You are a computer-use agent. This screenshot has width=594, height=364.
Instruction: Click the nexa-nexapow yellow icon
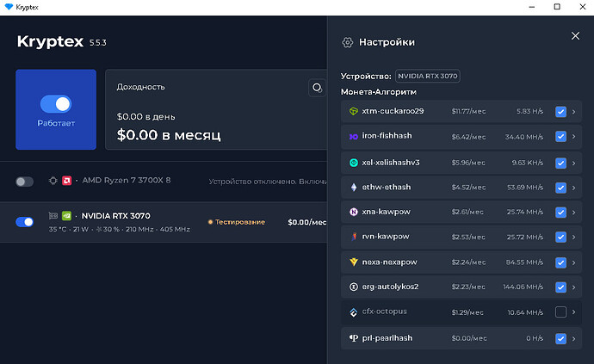pyautogui.click(x=354, y=262)
